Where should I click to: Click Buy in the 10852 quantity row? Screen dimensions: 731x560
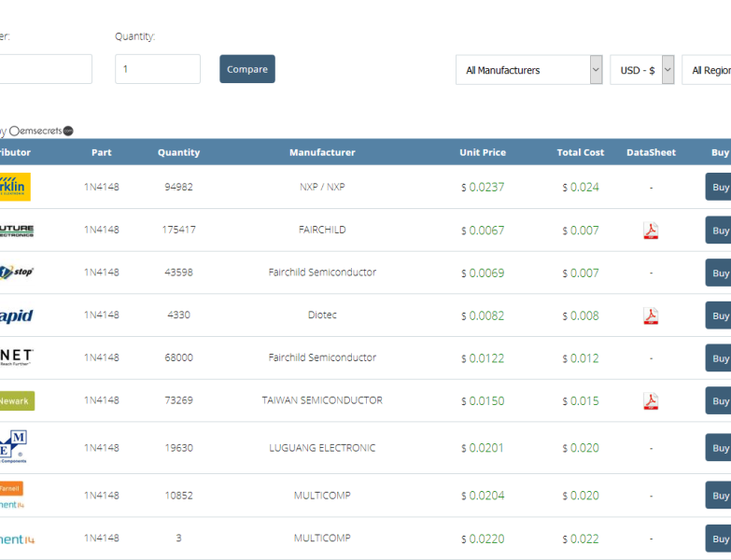tap(718, 496)
